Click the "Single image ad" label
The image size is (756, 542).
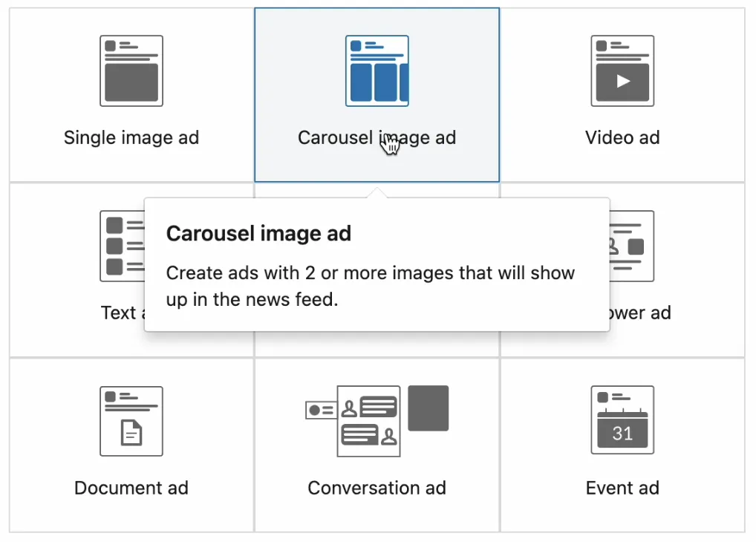pos(131,137)
